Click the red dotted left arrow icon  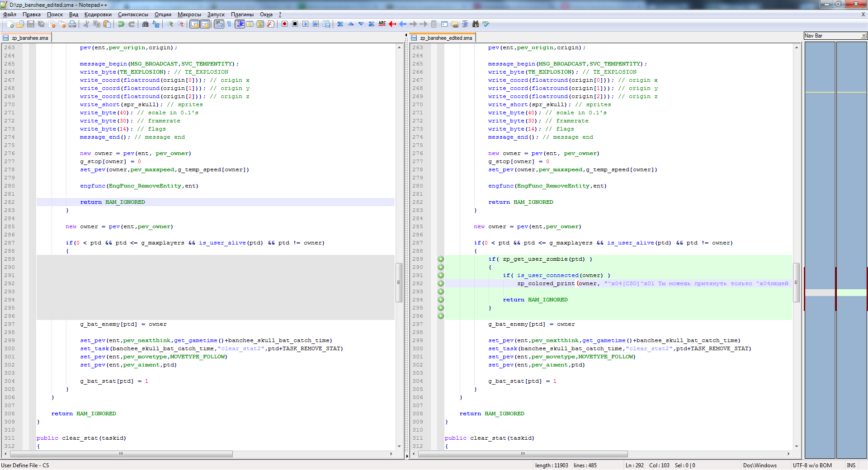point(392,24)
